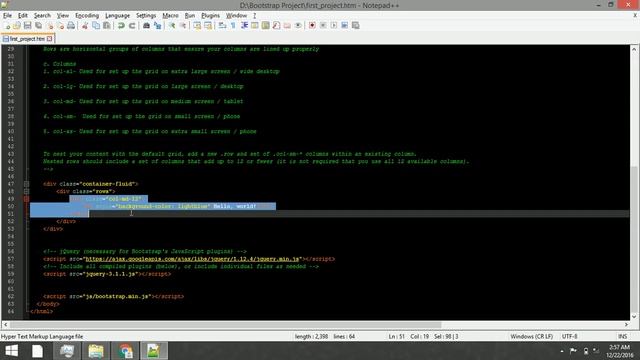Image resolution: width=640 pixels, height=360 pixels.
Task: Open User Defined Language dialog icon
Action: (255, 26)
